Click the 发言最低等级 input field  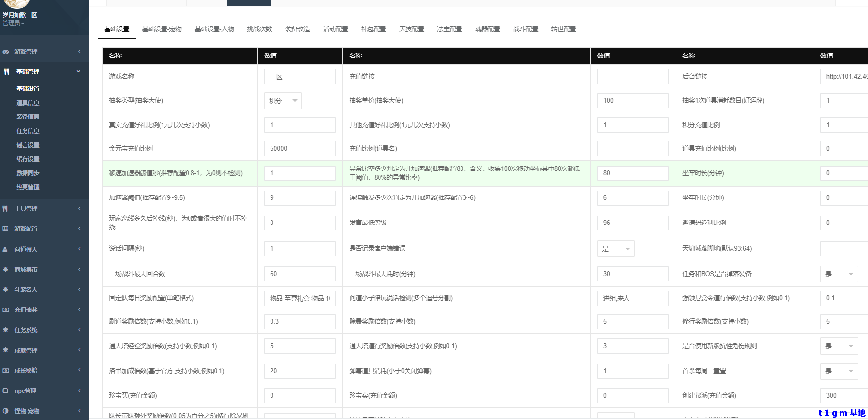click(x=632, y=223)
